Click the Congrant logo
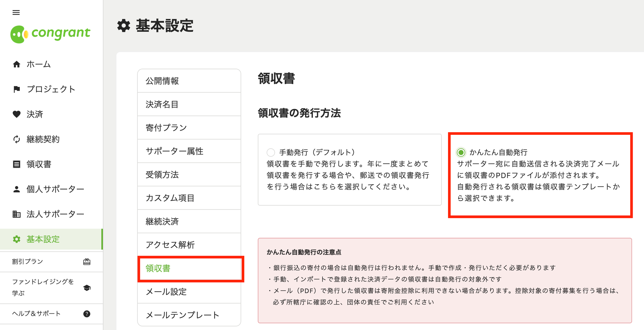 50,33
